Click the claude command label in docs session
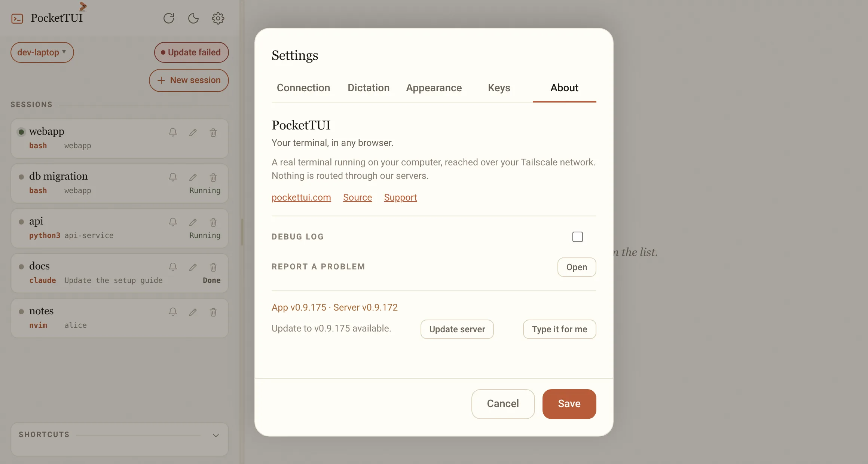 [43, 280]
